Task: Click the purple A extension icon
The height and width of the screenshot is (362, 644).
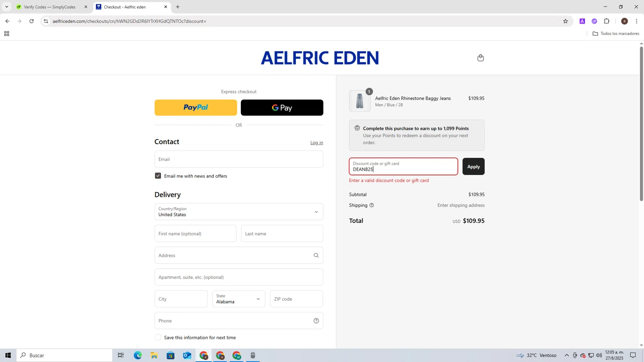Action: (x=582, y=21)
